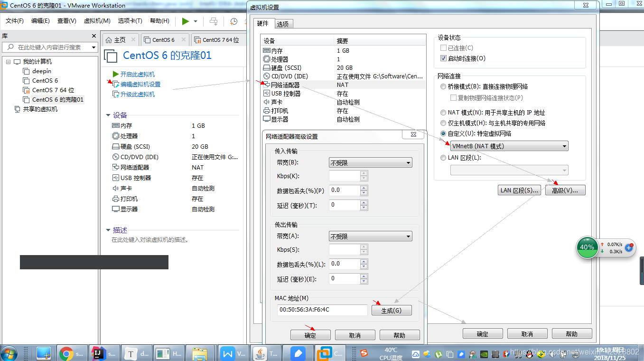The width and height of the screenshot is (644, 361).
Task: Click the file explorer folder taskbar icon
Action: pyautogui.click(x=200, y=353)
